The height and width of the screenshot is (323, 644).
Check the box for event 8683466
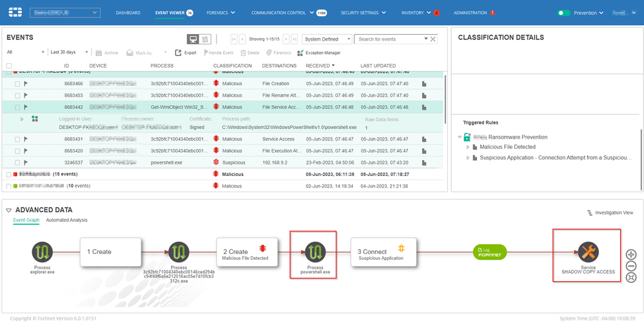click(x=17, y=84)
